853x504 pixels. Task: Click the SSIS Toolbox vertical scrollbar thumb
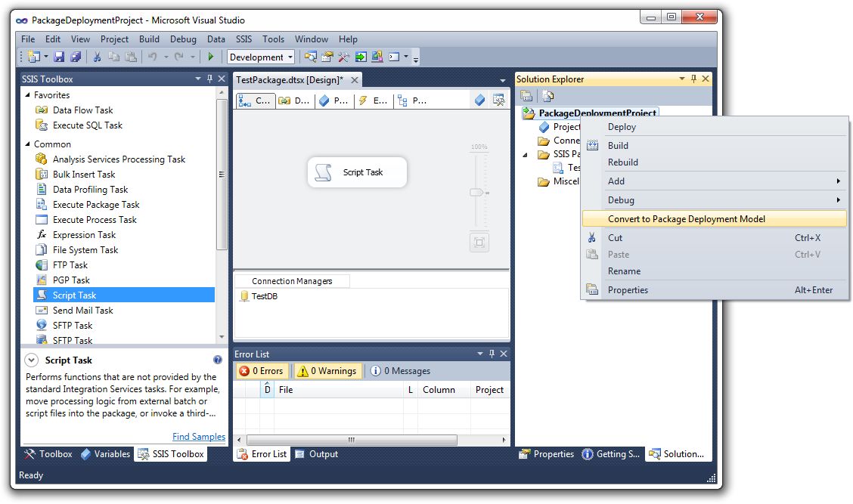pyautogui.click(x=222, y=174)
